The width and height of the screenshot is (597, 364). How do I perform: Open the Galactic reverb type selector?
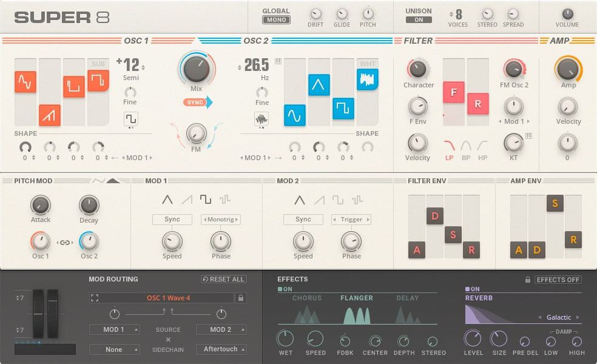pyautogui.click(x=559, y=317)
